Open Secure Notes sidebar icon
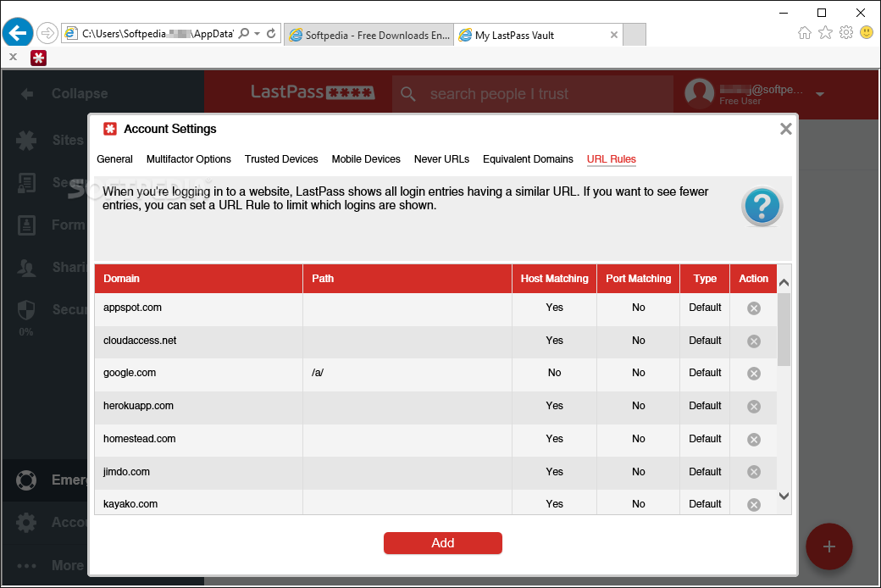The height and width of the screenshot is (588, 881). (x=26, y=183)
